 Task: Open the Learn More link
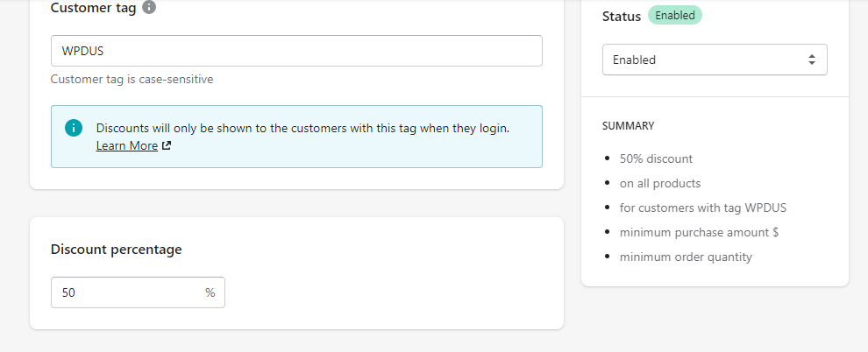127,146
